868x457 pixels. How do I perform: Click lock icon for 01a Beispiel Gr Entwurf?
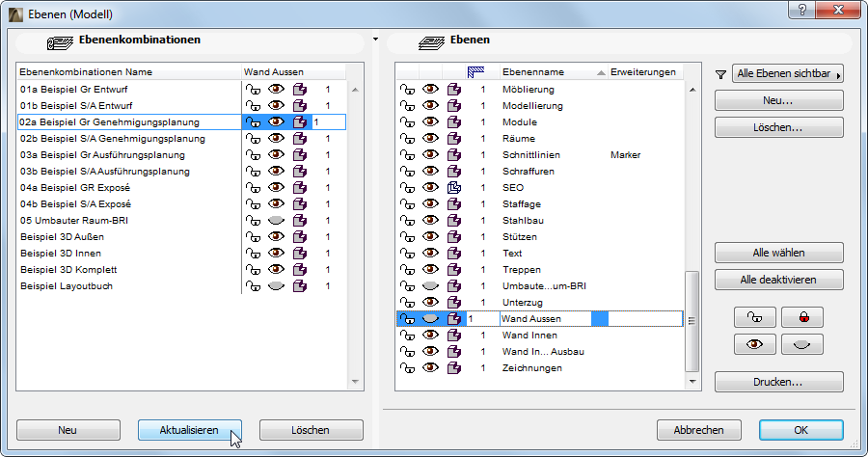[253, 89]
